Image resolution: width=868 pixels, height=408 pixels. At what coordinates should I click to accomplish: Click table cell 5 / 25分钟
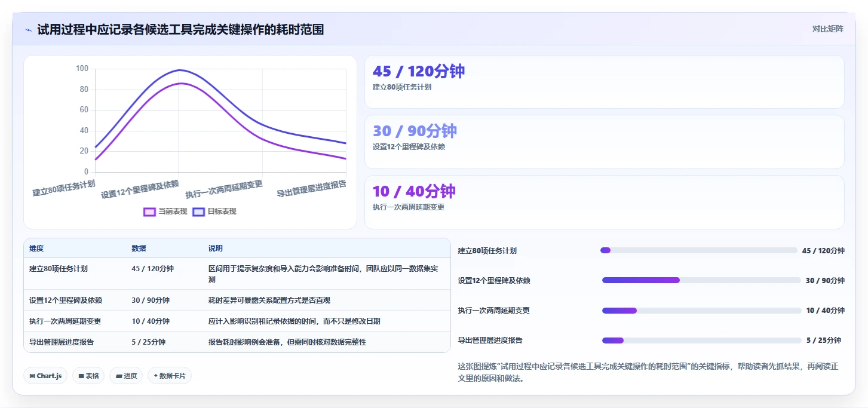(148, 342)
